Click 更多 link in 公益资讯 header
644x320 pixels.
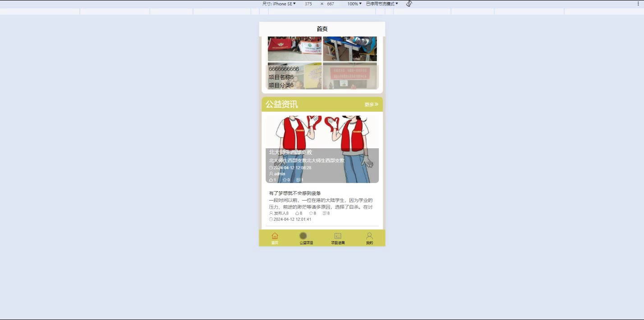[x=371, y=105]
